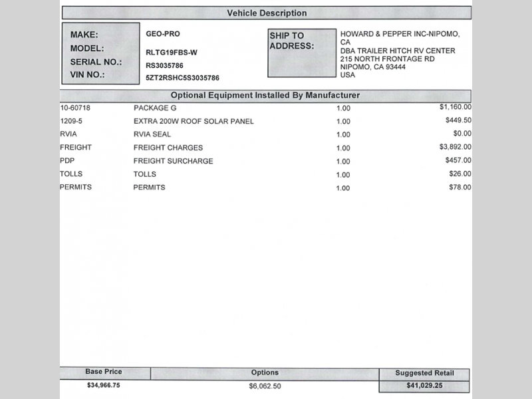This screenshot has width=532, height=399.
Task: Click the Extra 200W Roof Solar Panel row
Action: (x=194, y=121)
